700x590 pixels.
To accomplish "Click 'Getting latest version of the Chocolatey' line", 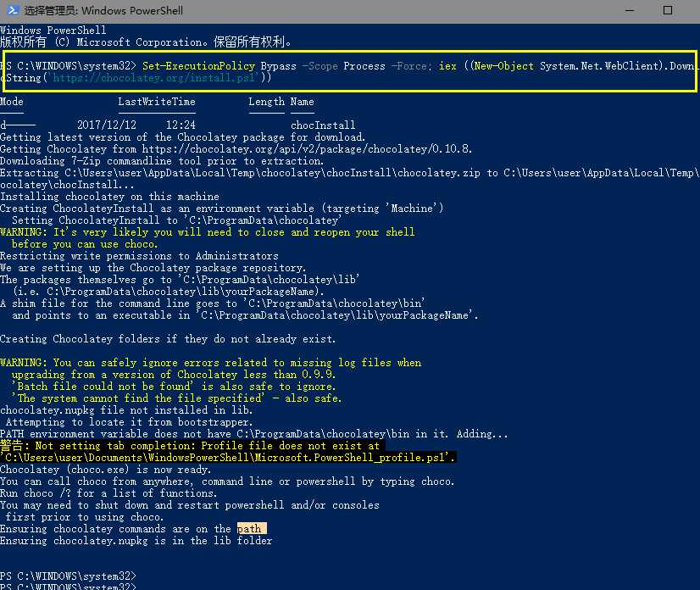I will 182,137.
